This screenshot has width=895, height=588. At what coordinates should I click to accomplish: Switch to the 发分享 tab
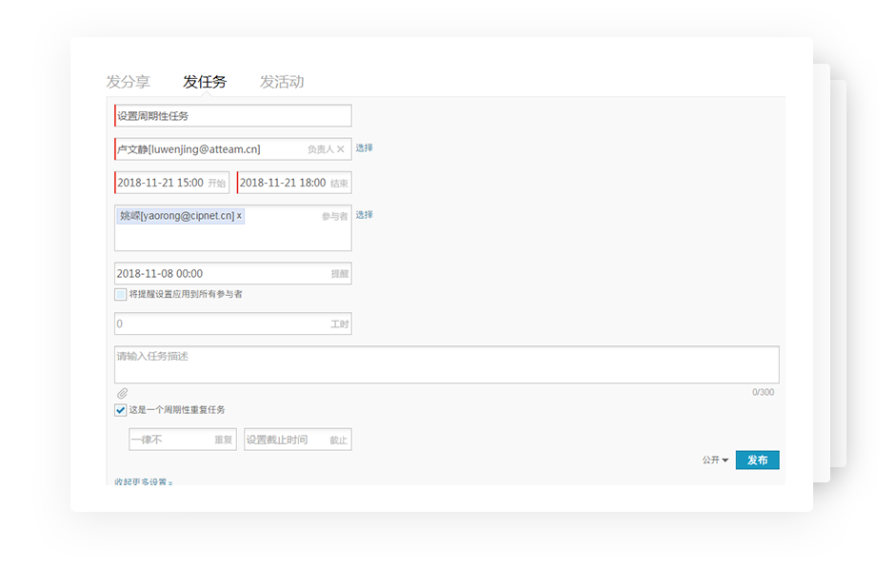[128, 82]
